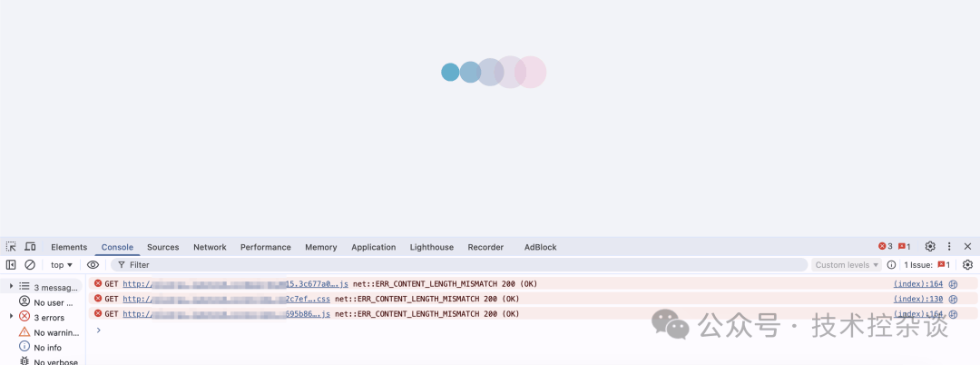Open DevTools settings gear in tab bar
Viewport: 980px width, 365px height.
tap(930, 247)
